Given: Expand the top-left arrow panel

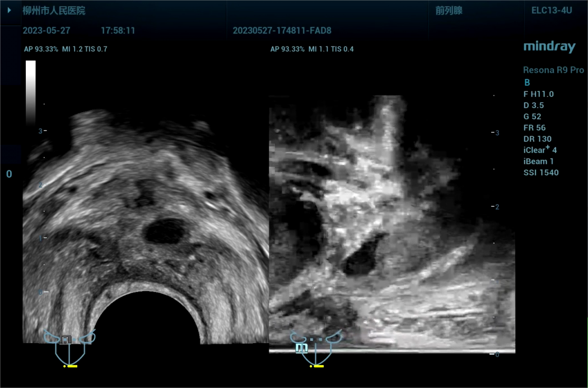Looking at the screenshot, I should coord(9,10).
